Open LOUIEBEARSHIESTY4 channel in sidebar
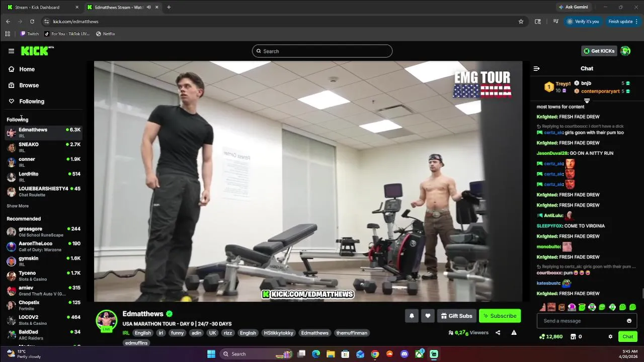 click(43, 192)
